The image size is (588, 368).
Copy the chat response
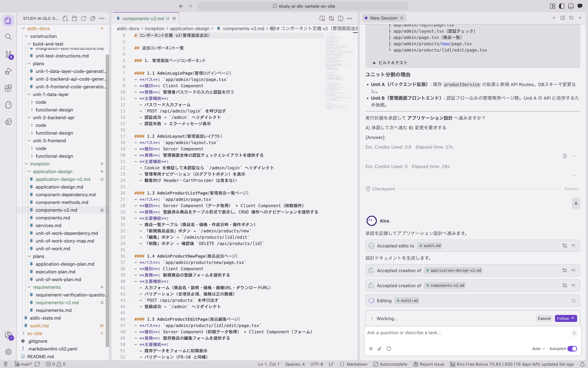(565, 156)
